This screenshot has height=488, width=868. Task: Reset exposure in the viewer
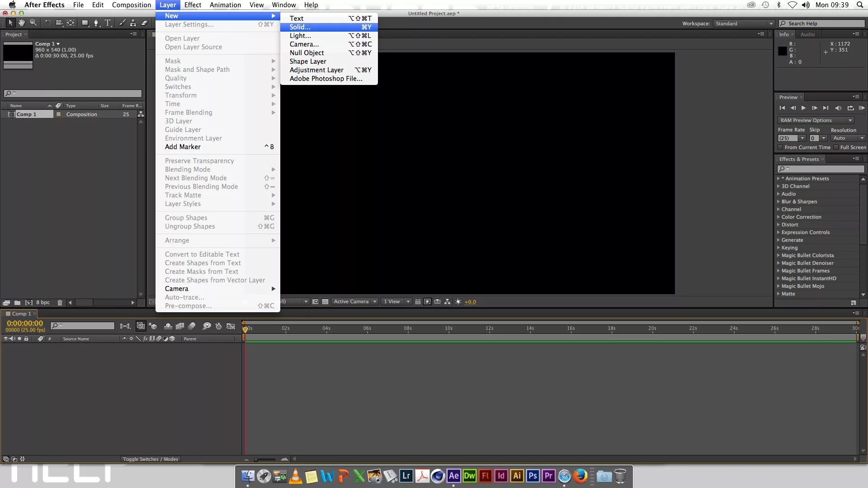(x=458, y=302)
